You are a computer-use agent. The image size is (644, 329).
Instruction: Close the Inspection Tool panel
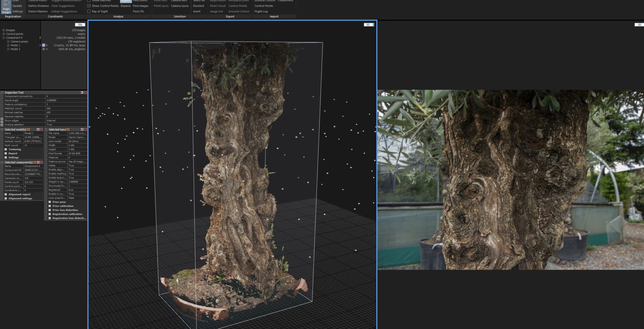click(x=86, y=93)
